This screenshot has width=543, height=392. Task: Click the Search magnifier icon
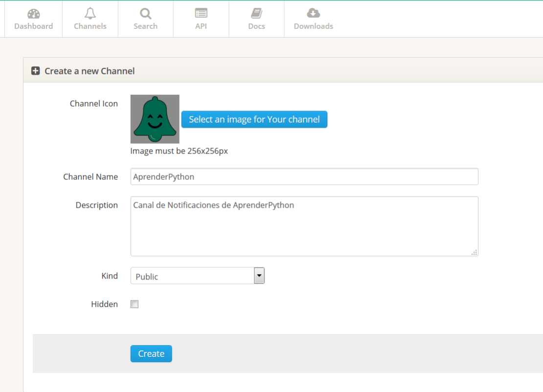[x=145, y=14]
